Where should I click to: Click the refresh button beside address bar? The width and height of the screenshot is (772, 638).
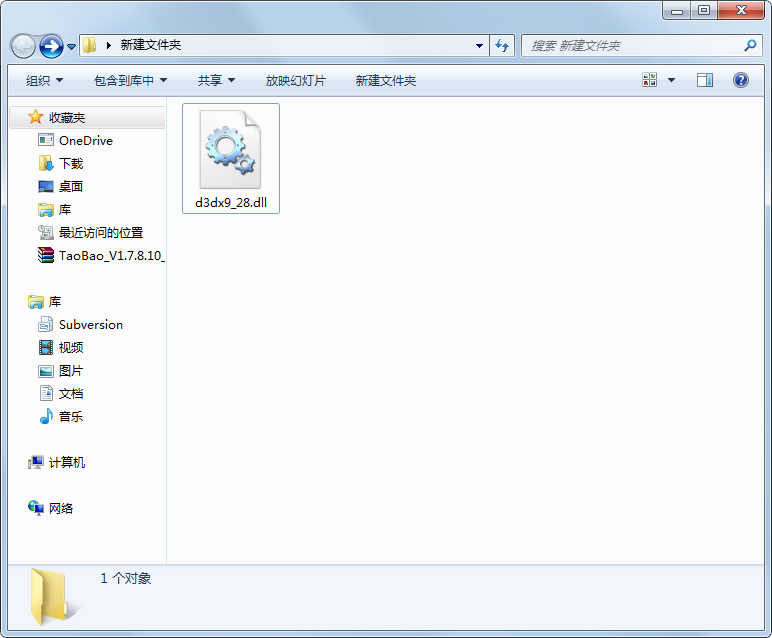coord(502,46)
